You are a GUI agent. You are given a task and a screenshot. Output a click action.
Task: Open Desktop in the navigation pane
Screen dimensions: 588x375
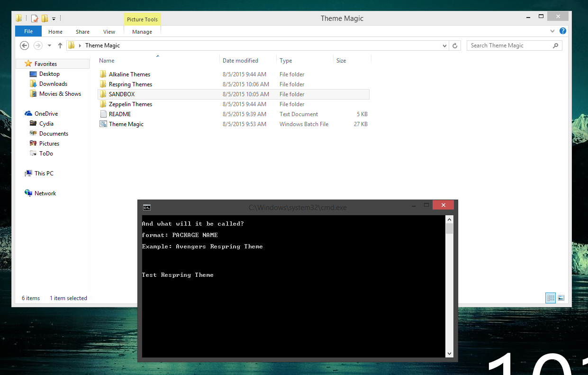(49, 74)
